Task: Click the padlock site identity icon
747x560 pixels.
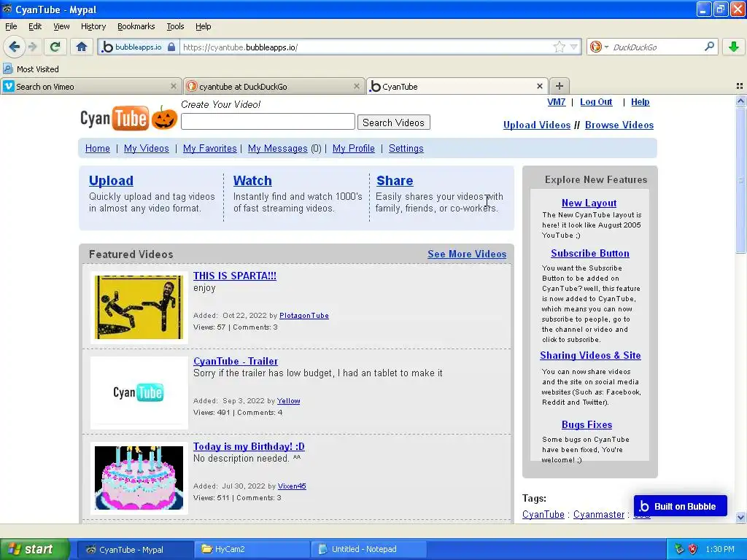Action: [x=171, y=47]
